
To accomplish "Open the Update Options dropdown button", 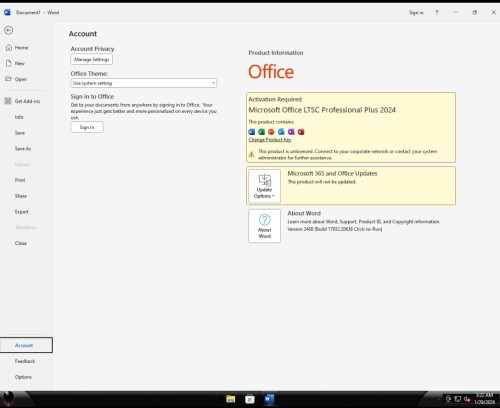I will click(264, 186).
